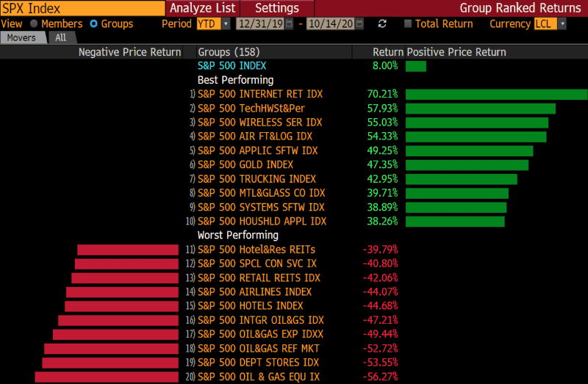Screen dimensions: 588x384
Task: Sort by the Return column header
Action: [x=388, y=52]
